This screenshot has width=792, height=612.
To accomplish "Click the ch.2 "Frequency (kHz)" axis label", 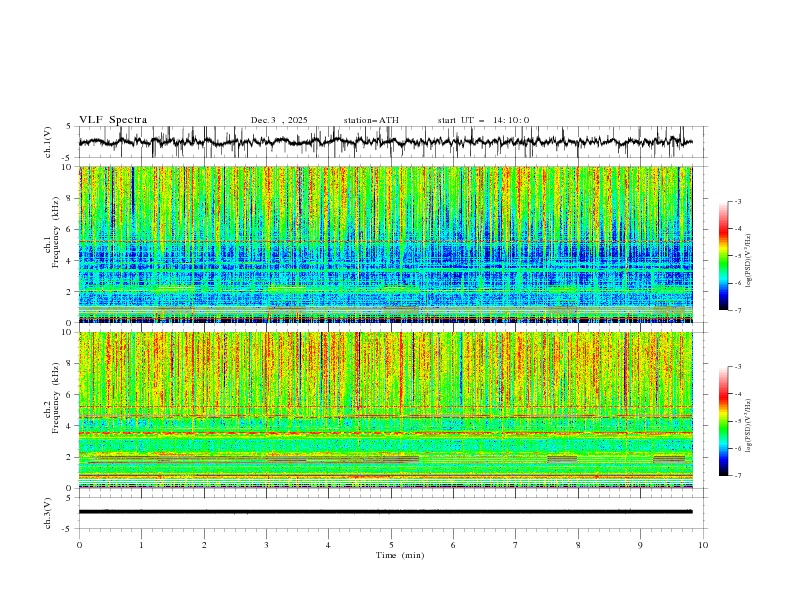I will (x=55, y=397).
